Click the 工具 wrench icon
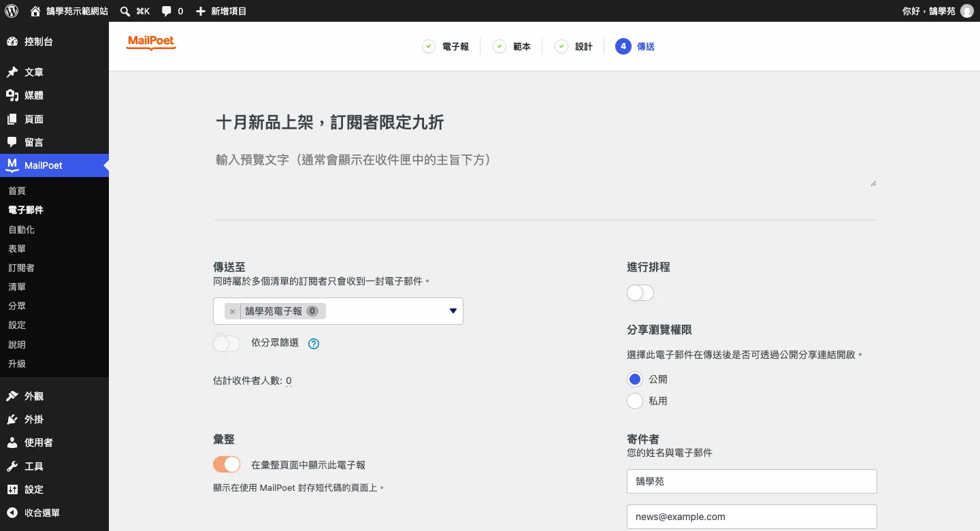This screenshot has width=980, height=531. (x=12, y=466)
